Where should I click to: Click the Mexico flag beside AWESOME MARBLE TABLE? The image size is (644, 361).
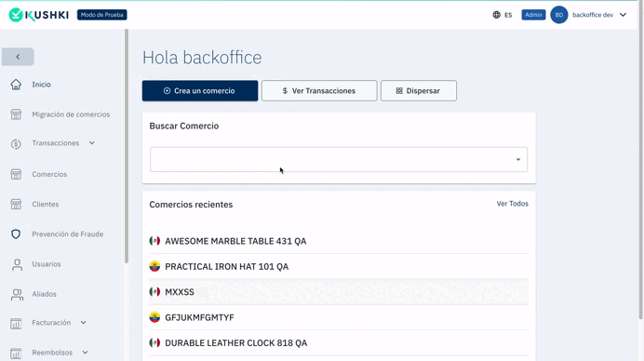(154, 241)
